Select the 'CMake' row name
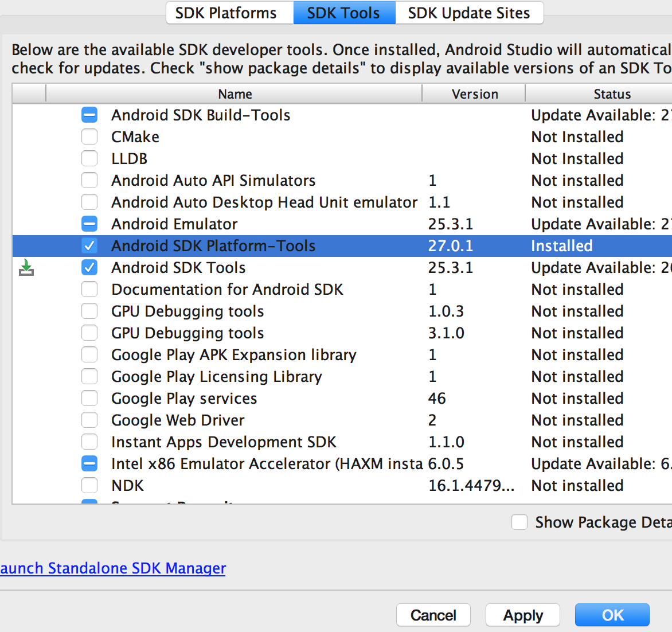 (x=135, y=137)
